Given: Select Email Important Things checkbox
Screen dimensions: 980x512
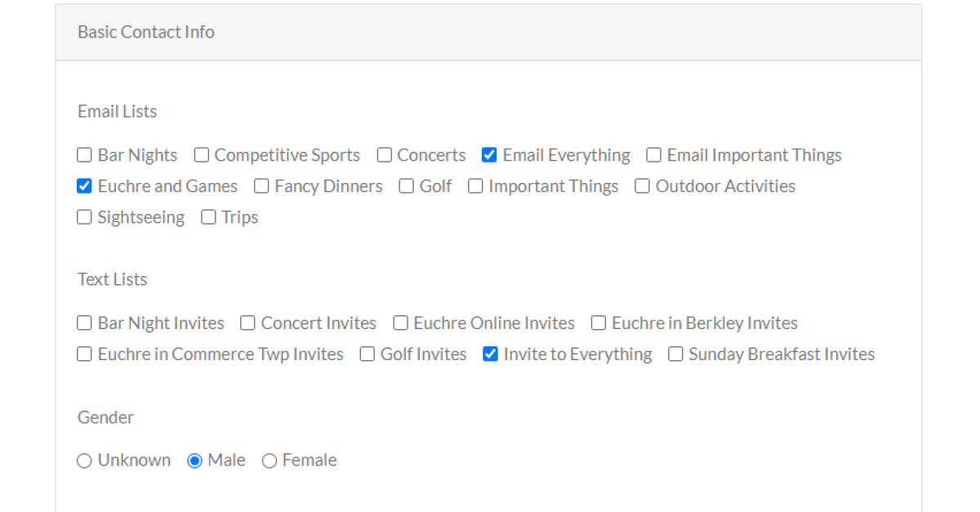Looking at the screenshot, I should (654, 155).
